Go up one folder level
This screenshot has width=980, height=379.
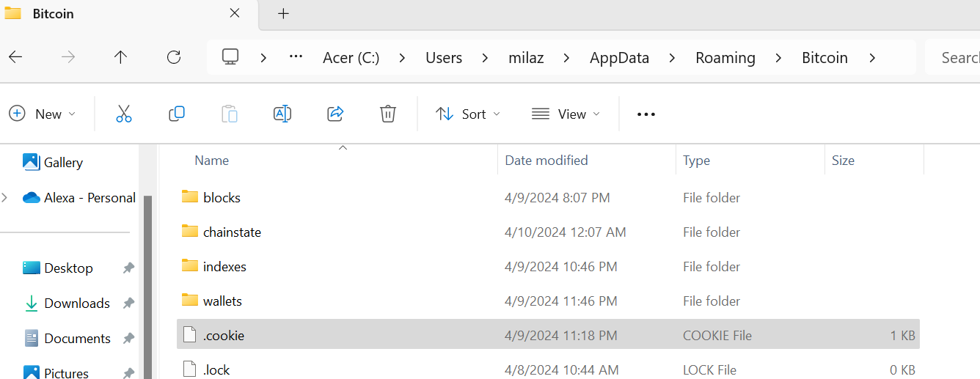point(121,57)
